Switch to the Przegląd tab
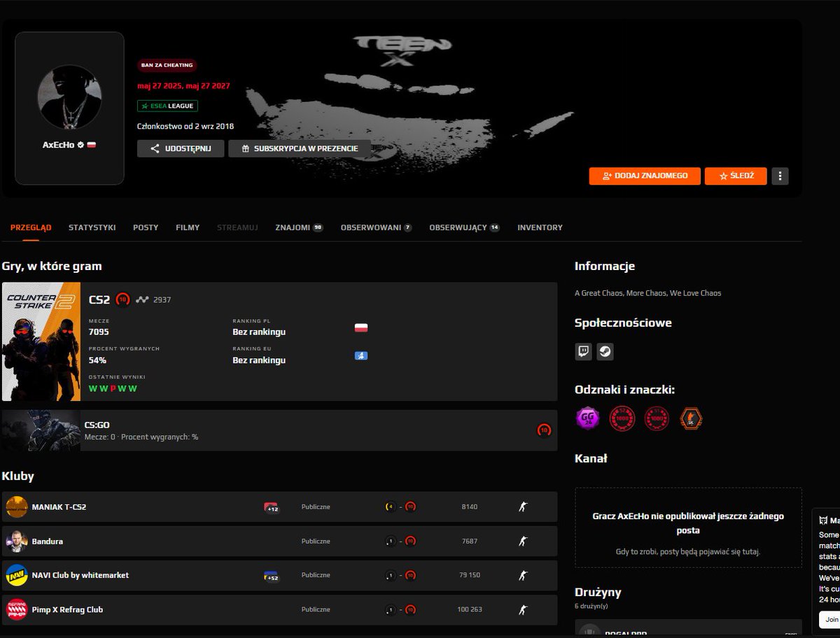Screen dimensions: 840x638 point(31,227)
